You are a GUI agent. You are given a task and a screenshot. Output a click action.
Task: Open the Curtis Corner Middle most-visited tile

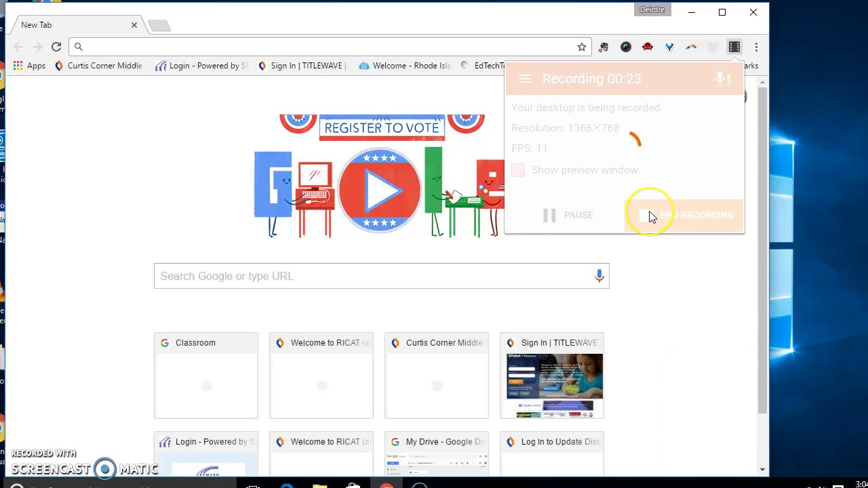(x=437, y=375)
